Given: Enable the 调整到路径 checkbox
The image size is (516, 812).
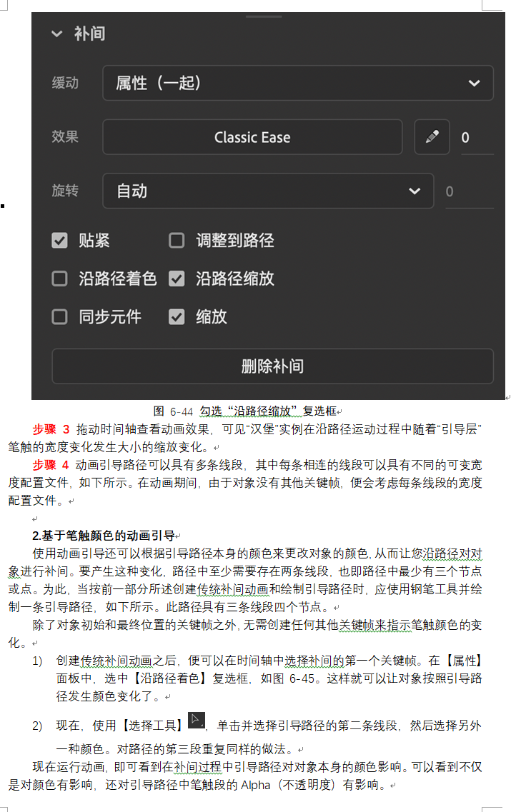Looking at the screenshot, I should pos(177,240).
